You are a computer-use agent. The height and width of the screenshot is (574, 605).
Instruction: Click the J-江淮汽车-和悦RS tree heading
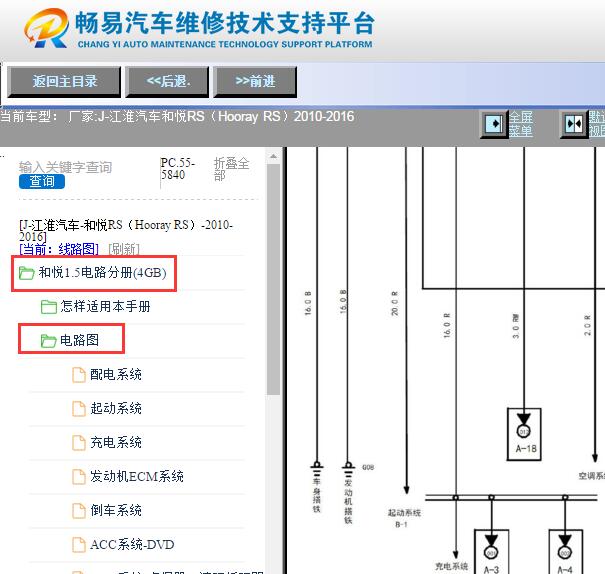(126, 230)
